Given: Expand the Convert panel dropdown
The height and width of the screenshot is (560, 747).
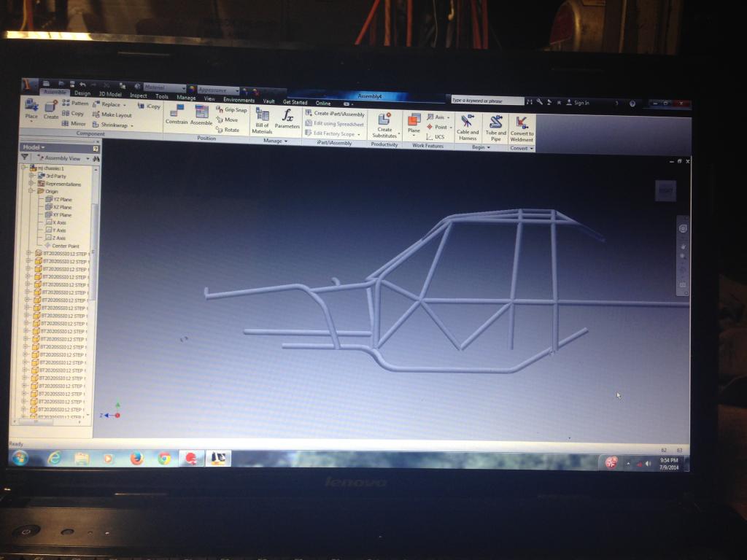Looking at the screenshot, I should click(522, 149).
